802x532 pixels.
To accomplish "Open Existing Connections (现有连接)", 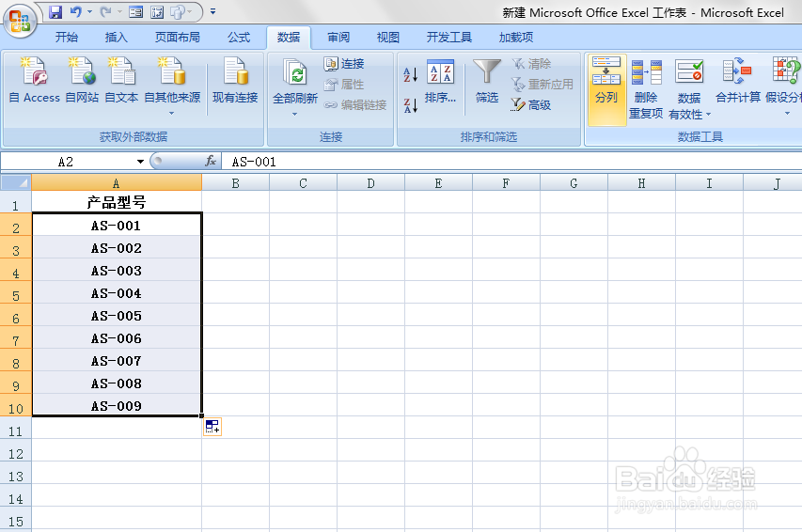I will click(x=235, y=79).
